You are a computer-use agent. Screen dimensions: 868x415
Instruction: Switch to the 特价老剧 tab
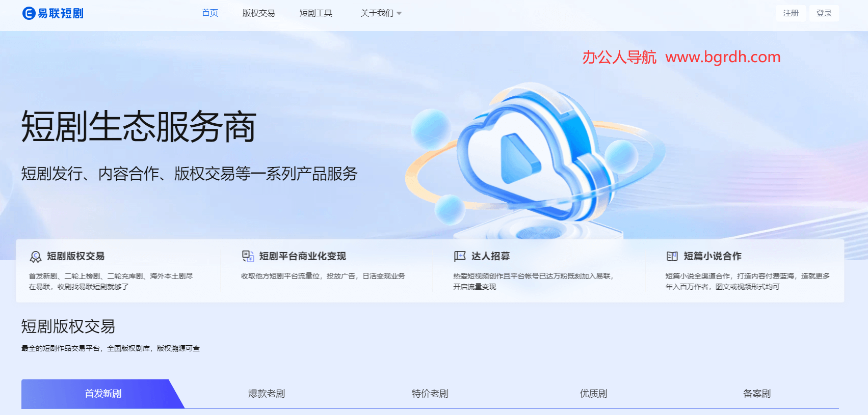tap(430, 394)
